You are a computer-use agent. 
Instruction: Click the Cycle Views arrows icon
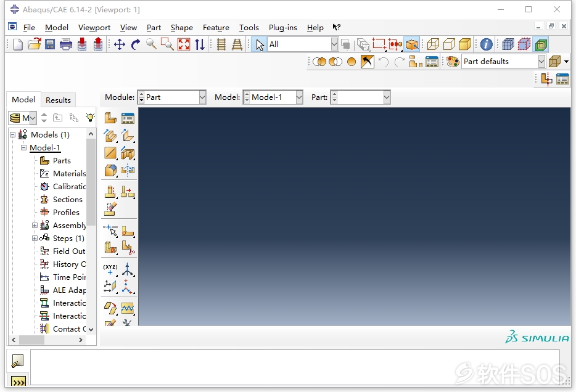(x=199, y=44)
